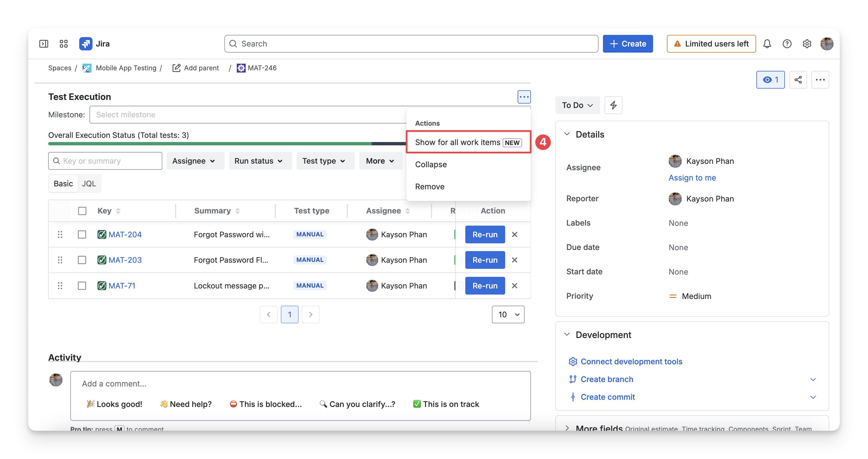This screenshot has height=459, width=868.
Task: Open the Assignee filter dropdown
Action: 196,161
